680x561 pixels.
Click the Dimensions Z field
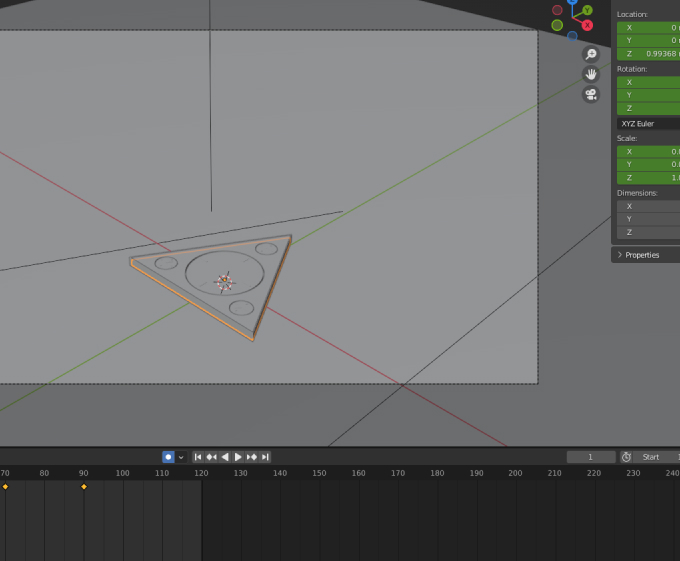coord(648,232)
